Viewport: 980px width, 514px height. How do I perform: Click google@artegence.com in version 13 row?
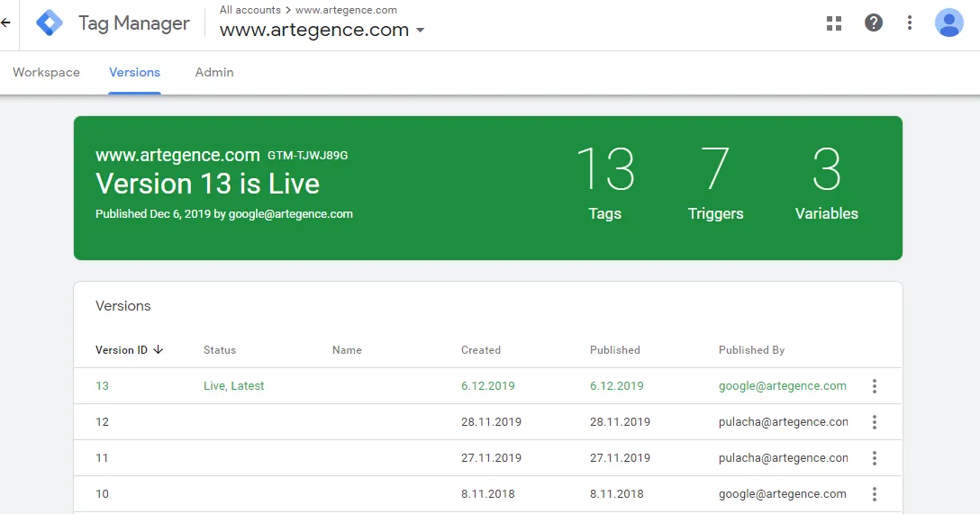pos(783,386)
